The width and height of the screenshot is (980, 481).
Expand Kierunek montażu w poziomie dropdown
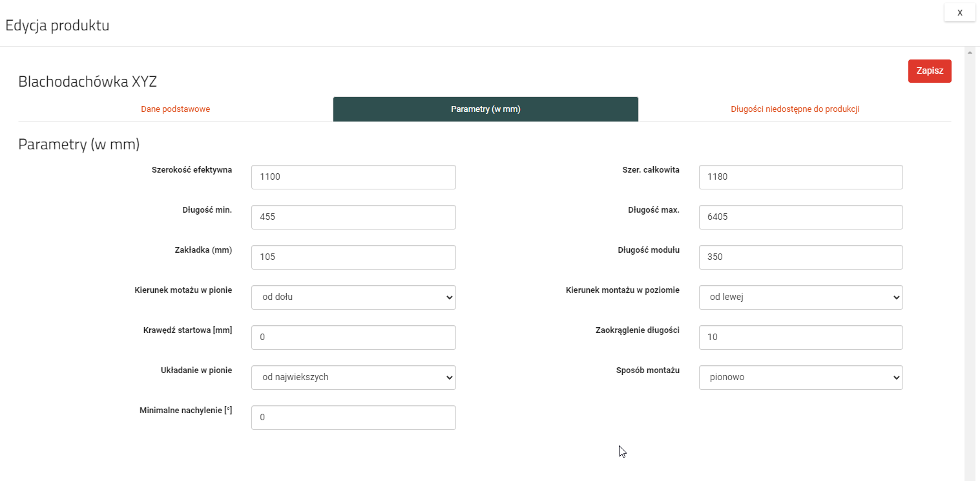pos(800,297)
